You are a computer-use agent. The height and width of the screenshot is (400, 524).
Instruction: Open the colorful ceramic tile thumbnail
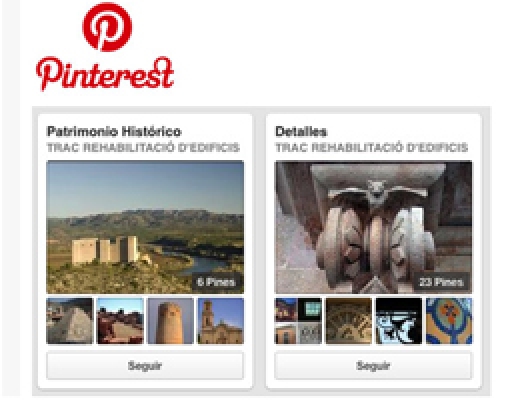click(449, 321)
